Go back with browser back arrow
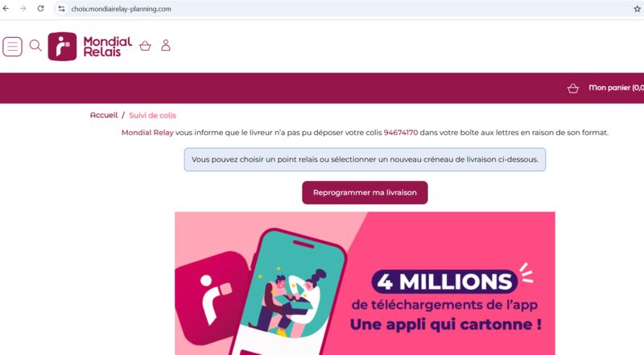 [x=6, y=9]
